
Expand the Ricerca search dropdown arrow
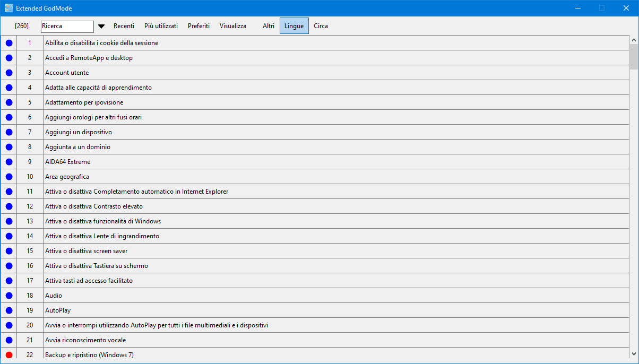click(101, 26)
